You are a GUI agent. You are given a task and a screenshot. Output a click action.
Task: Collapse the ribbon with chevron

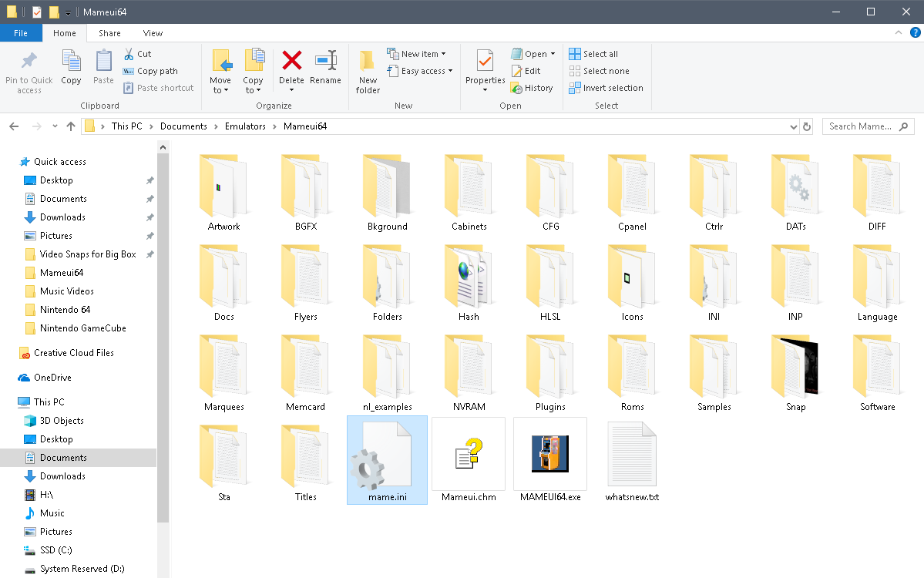pos(898,33)
